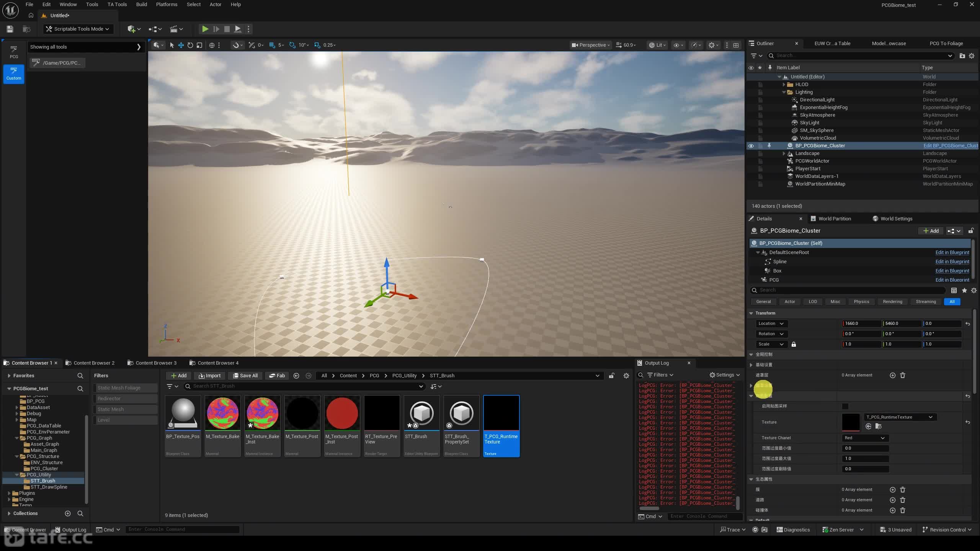Add a component with the Add button in Details
The height and width of the screenshot is (551, 980).
[x=931, y=231]
